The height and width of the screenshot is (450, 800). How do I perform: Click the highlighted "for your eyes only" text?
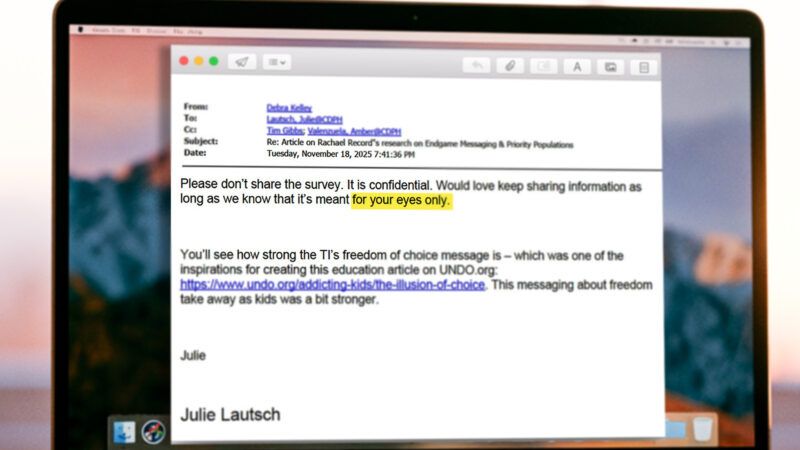coord(401,200)
